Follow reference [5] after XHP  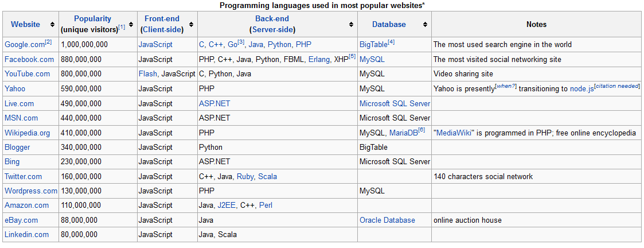pos(352,57)
